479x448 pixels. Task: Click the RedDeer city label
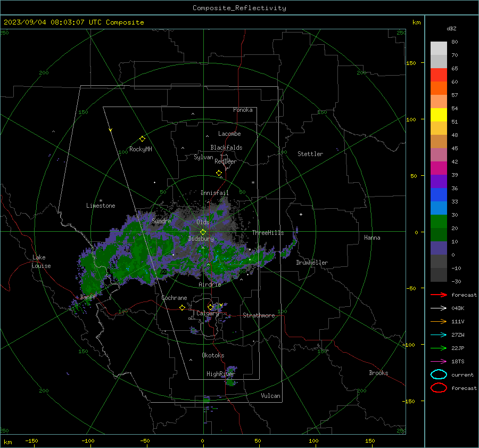click(226, 161)
